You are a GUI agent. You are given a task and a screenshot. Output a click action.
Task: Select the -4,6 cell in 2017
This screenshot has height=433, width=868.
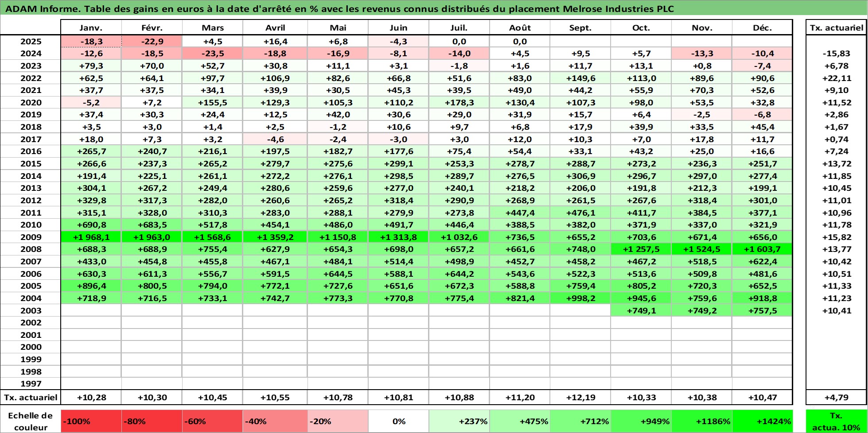275,139
